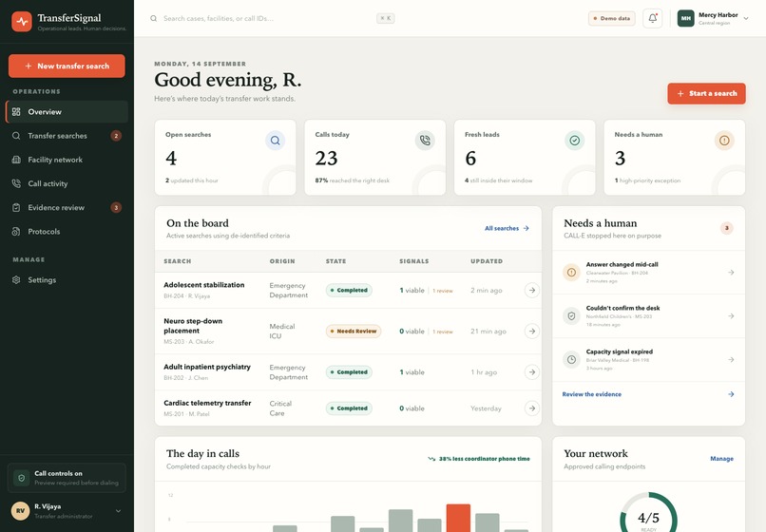Image resolution: width=766 pixels, height=532 pixels.
Task: Click Cardiac telemetry transfer search title
Action: click(207, 403)
